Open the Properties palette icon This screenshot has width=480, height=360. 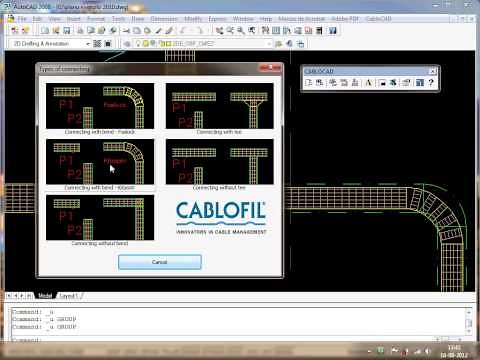tap(265, 31)
